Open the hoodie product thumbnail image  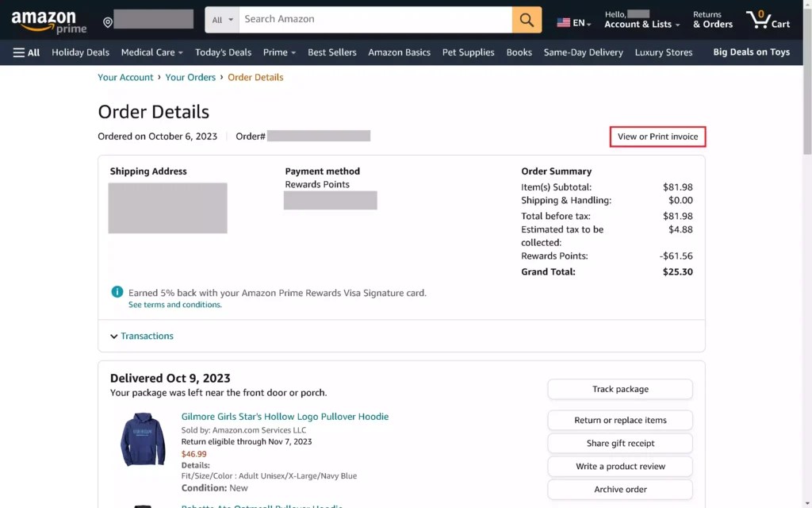(x=141, y=439)
